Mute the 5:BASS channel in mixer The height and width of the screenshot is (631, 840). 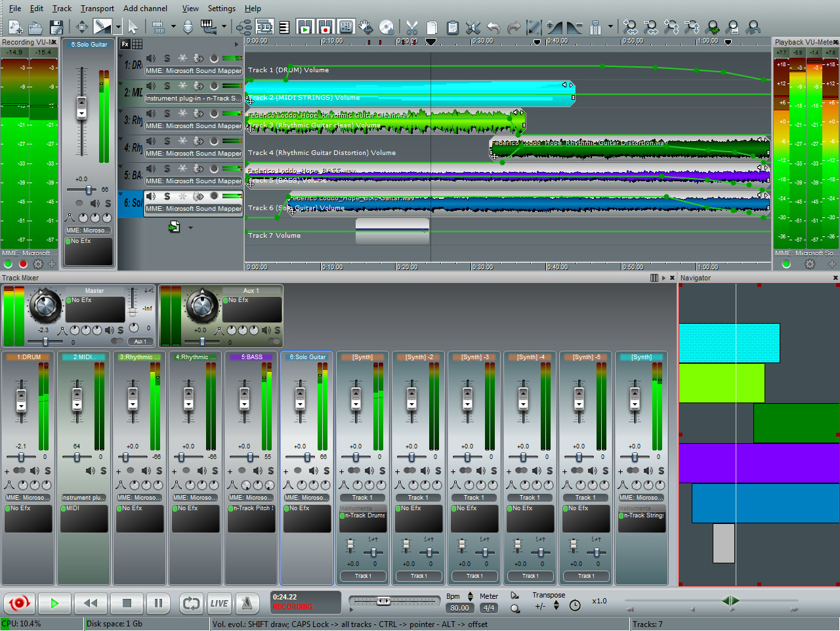click(257, 471)
